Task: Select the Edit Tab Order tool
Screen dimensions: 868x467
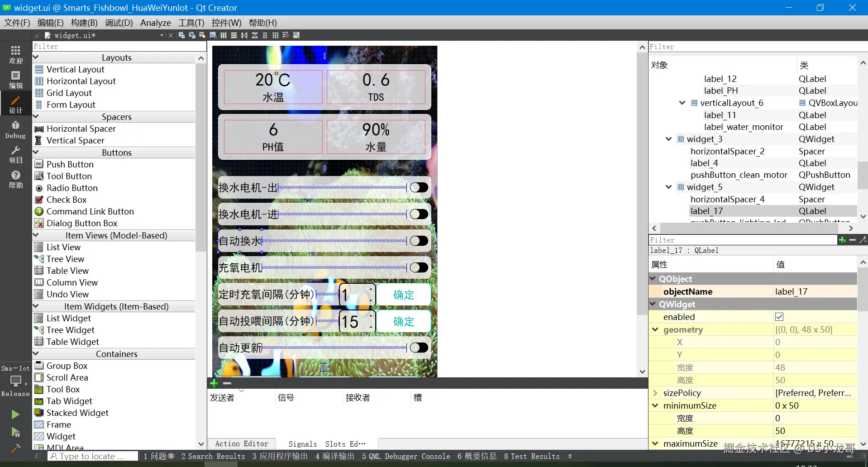Action: tap(213, 35)
